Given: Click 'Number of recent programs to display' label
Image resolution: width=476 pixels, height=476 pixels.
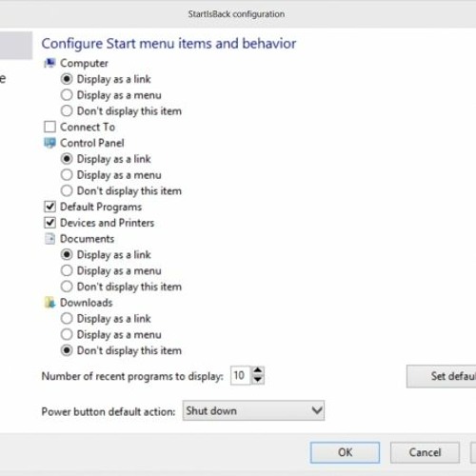Looking at the screenshot, I should [x=132, y=376].
